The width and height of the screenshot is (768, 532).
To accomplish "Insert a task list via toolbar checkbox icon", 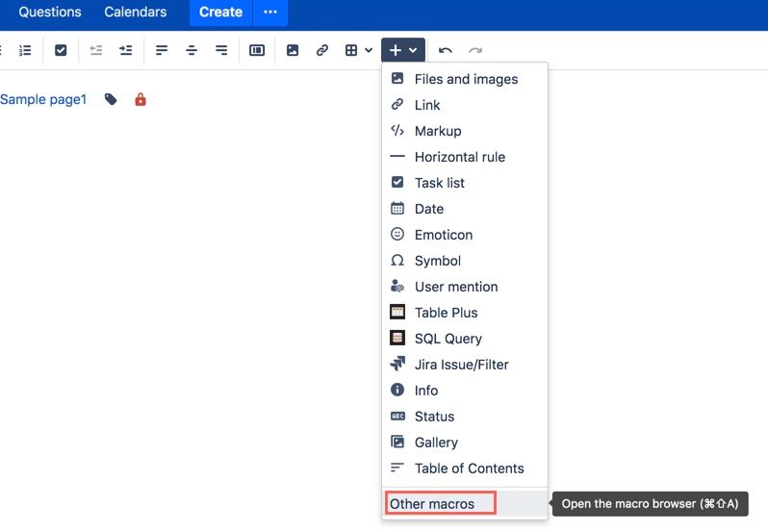I will pyautogui.click(x=61, y=50).
